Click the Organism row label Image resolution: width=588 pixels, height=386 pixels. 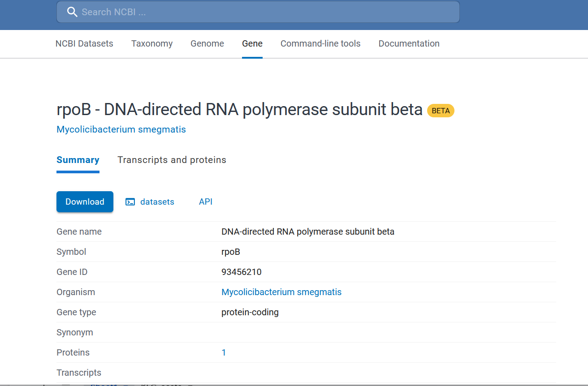76,292
